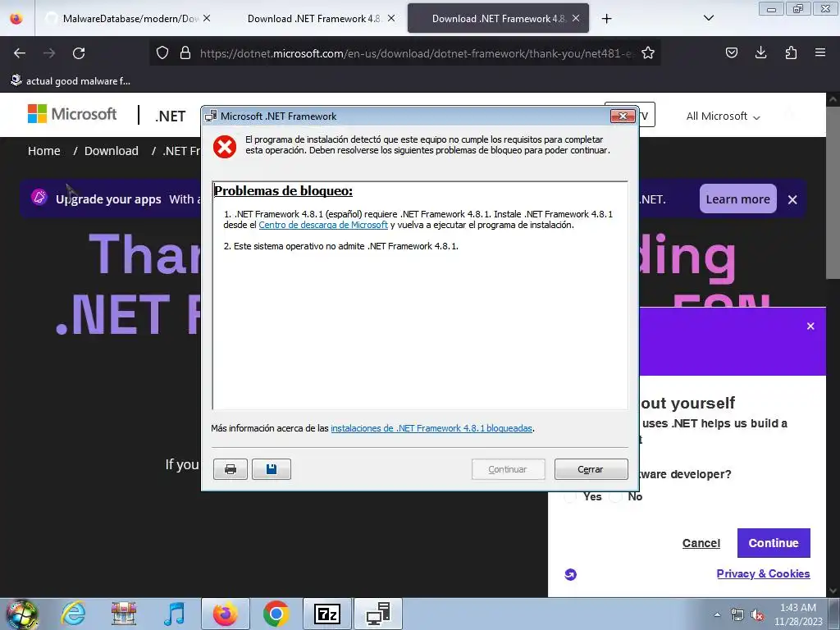The width and height of the screenshot is (840, 630).
Task: Select the Yes radio option in survey
Action: [x=571, y=496]
